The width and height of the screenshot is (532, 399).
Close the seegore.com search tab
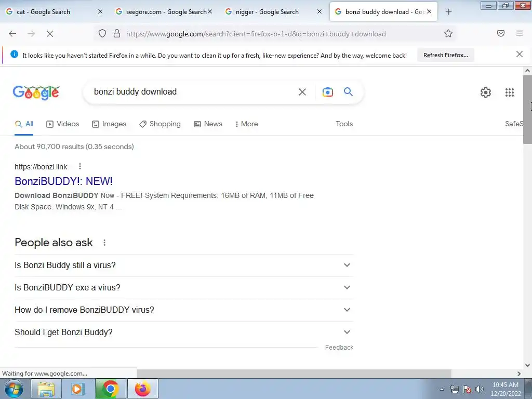click(x=210, y=11)
